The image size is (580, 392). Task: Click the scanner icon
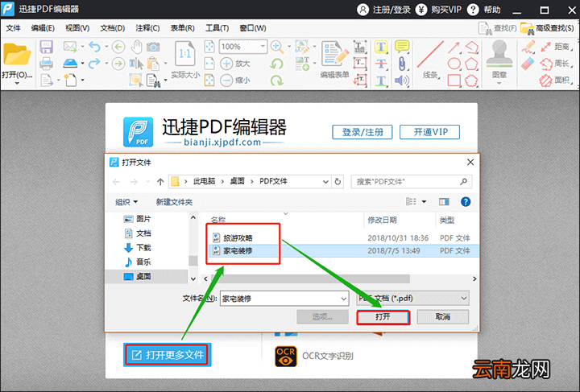tap(70, 63)
